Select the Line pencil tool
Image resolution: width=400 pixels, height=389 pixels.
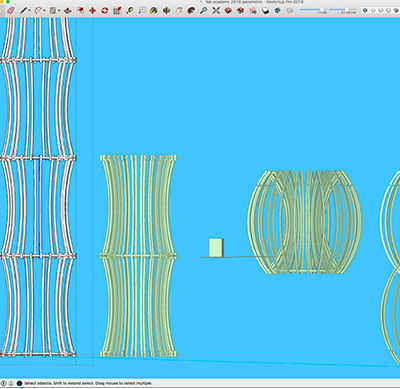[x=23, y=11]
